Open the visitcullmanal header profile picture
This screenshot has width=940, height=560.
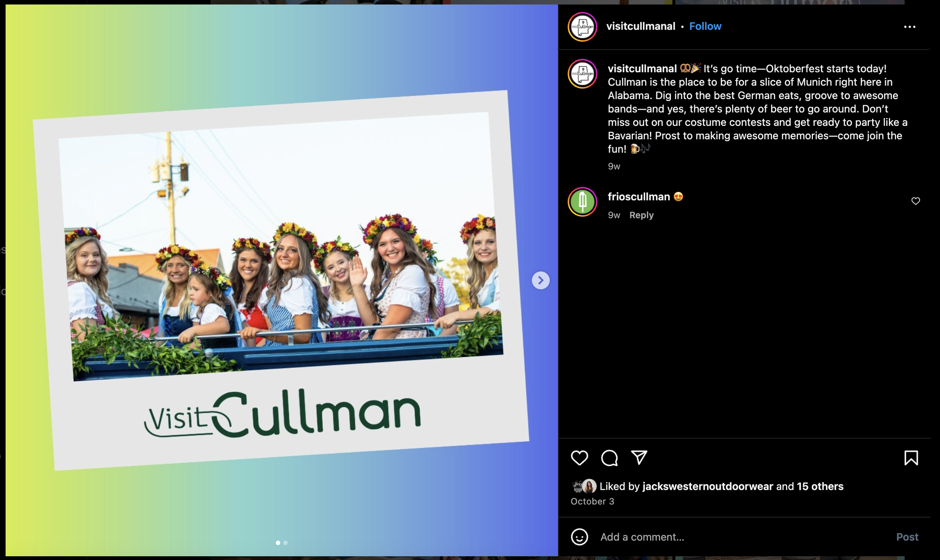tap(582, 27)
